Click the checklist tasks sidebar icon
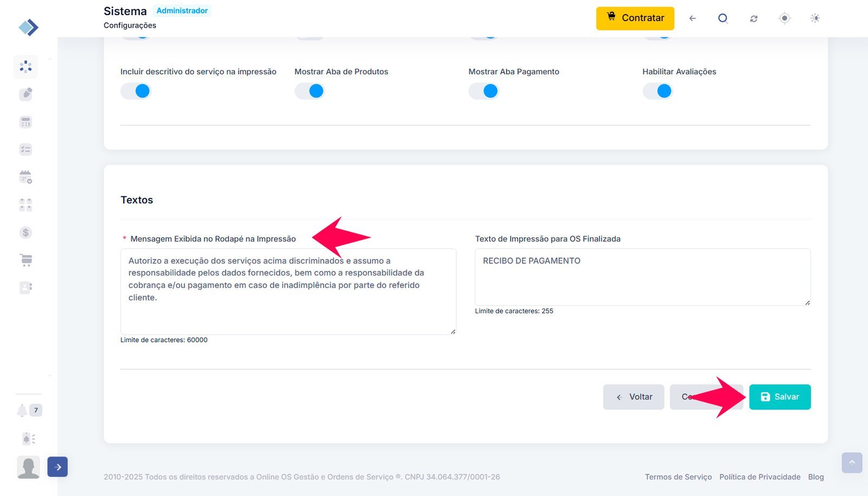 point(25,150)
